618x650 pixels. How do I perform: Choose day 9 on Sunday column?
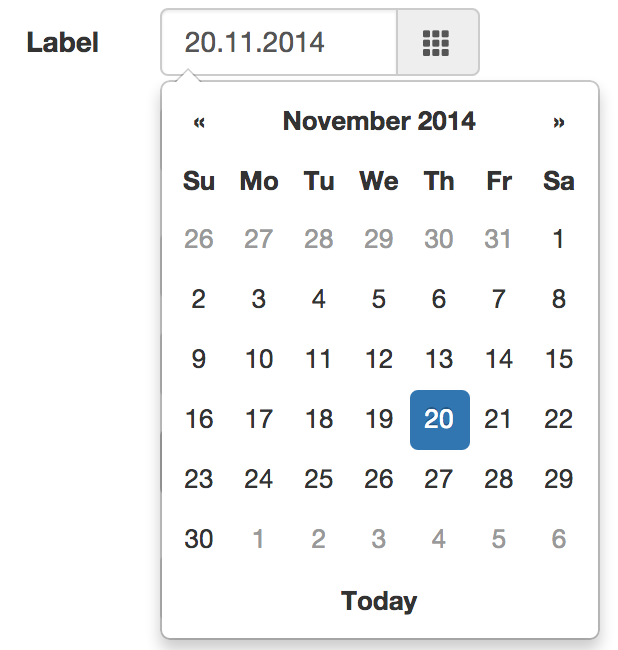click(199, 359)
